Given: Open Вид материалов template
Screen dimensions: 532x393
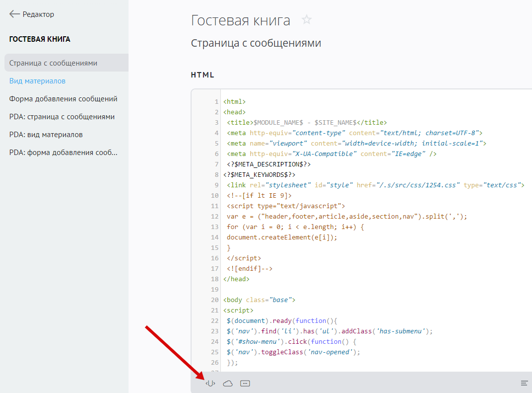Looking at the screenshot, I should 37,81.
